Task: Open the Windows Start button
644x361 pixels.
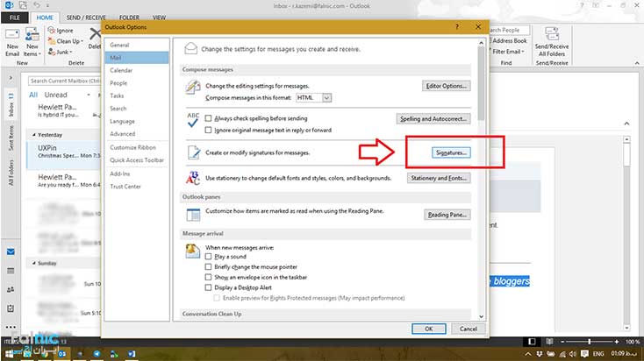Action: 9,351
